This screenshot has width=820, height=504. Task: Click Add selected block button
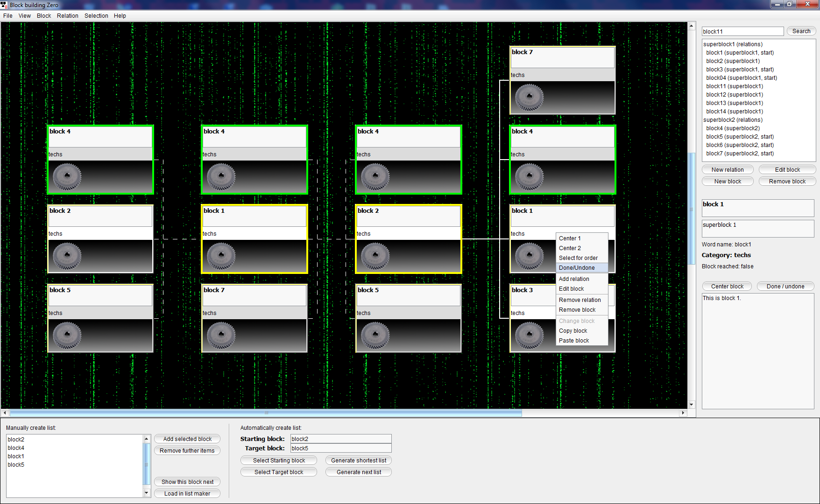(x=187, y=439)
